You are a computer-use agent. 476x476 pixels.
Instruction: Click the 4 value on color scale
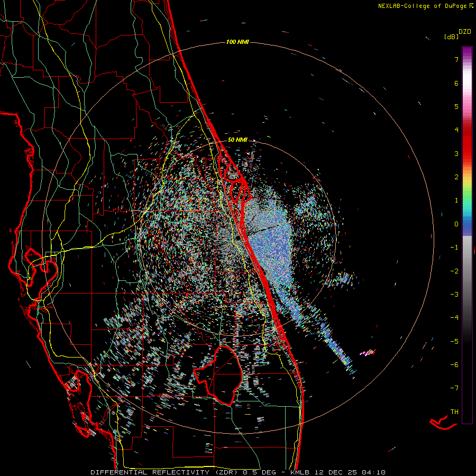(x=456, y=130)
